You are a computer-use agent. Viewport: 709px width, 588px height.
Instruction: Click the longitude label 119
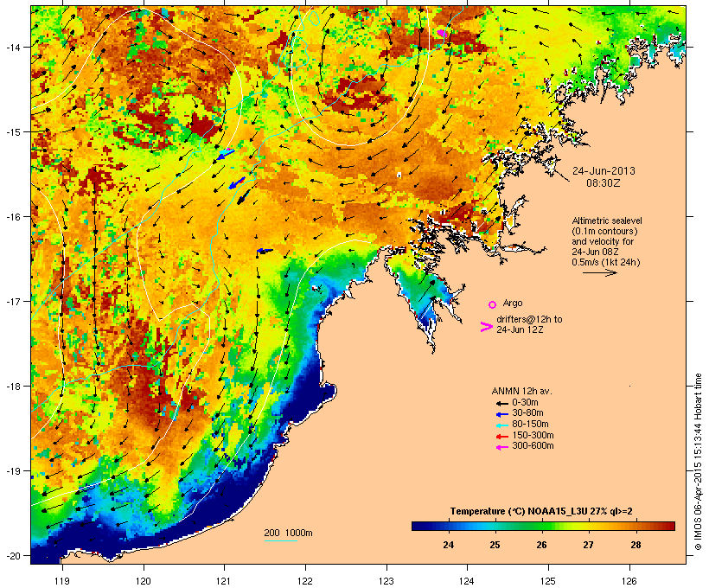click(62, 581)
